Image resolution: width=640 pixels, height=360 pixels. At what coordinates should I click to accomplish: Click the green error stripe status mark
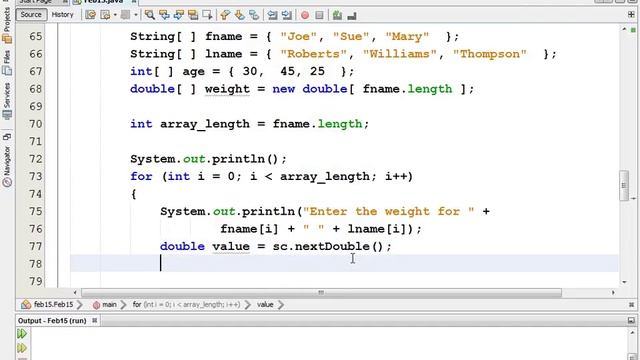(633, 30)
